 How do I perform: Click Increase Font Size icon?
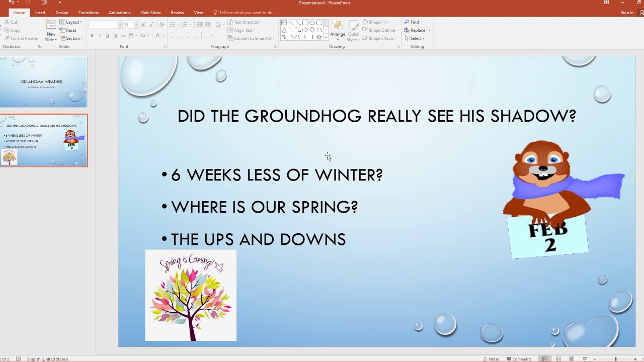pos(143,25)
